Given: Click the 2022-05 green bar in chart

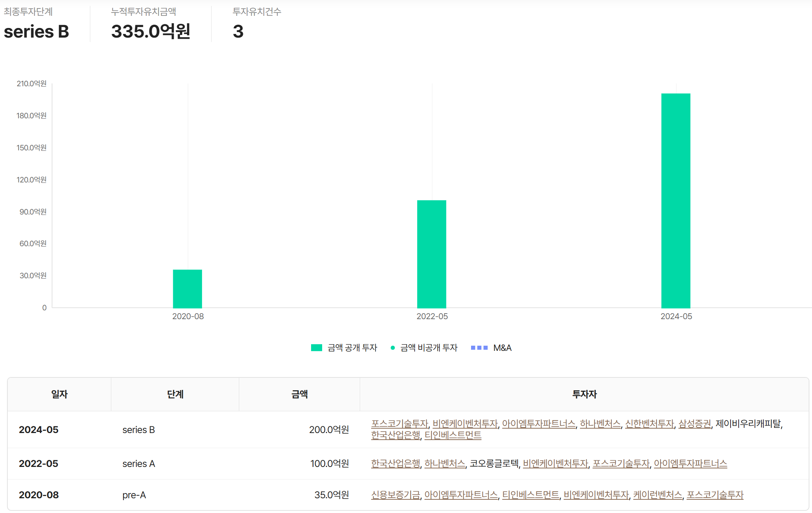Looking at the screenshot, I should point(432,254).
